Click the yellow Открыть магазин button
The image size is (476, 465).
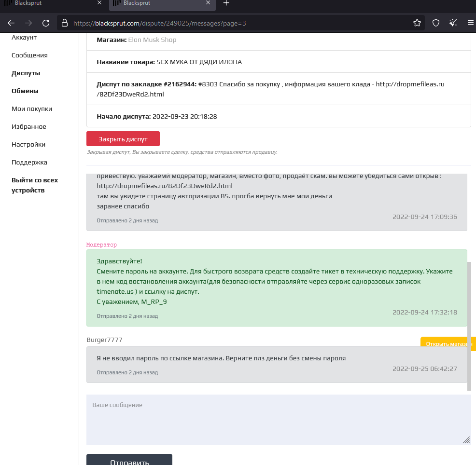pos(448,343)
